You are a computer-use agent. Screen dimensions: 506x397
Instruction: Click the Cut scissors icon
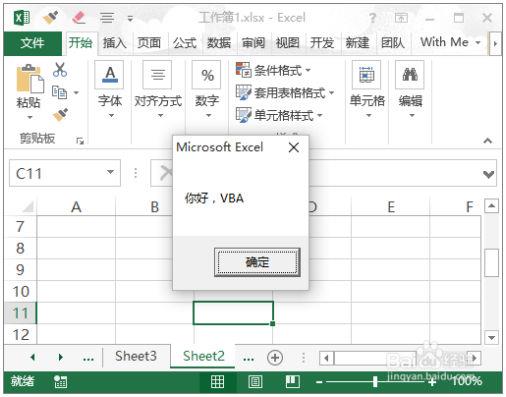(60, 70)
